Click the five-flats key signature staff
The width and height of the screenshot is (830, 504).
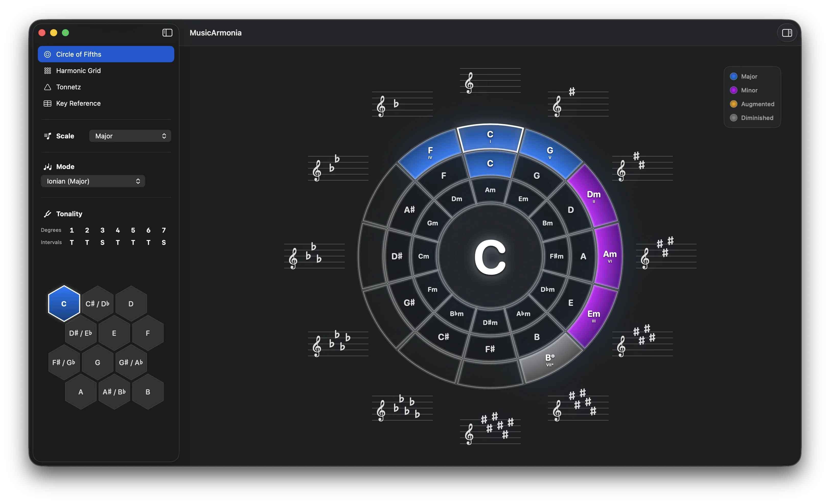(x=402, y=408)
